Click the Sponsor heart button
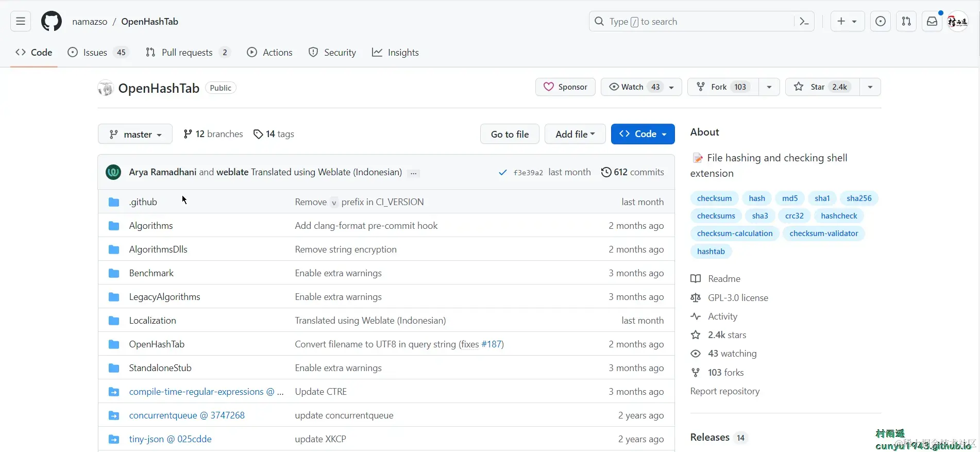980x452 pixels. [565, 87]
